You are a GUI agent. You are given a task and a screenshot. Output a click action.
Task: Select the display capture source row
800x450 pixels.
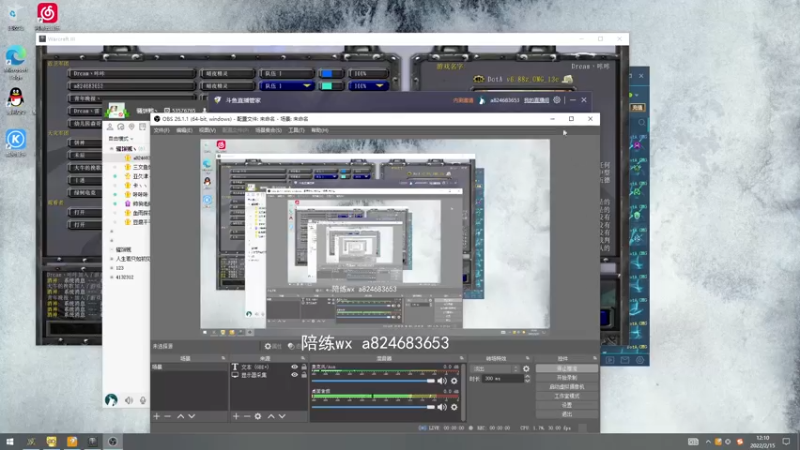[269, 375]
